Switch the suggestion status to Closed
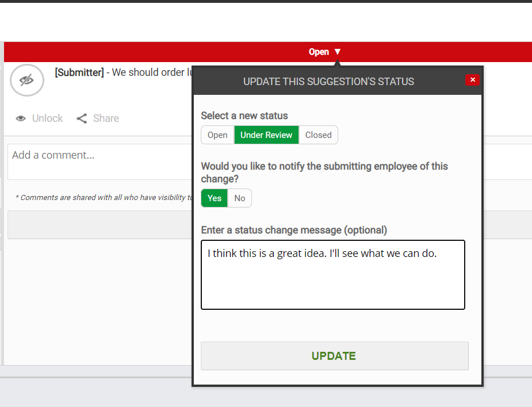Viewport: 532px width, 407px height. [x=318, y=135]
